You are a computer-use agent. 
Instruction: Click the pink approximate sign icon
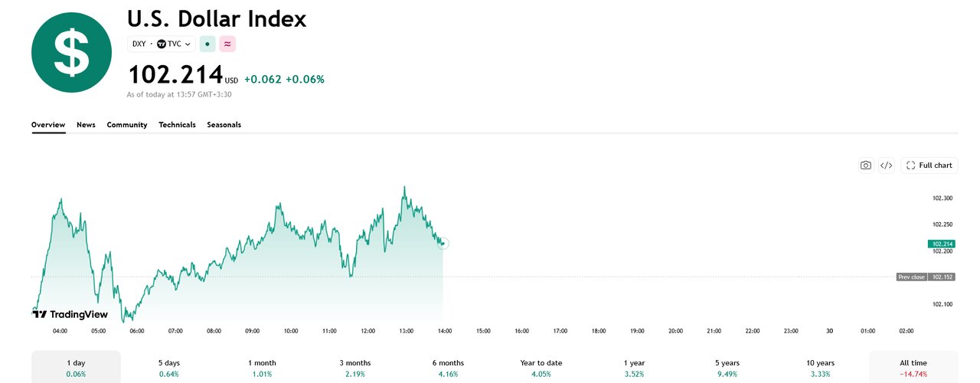[227, 44]
